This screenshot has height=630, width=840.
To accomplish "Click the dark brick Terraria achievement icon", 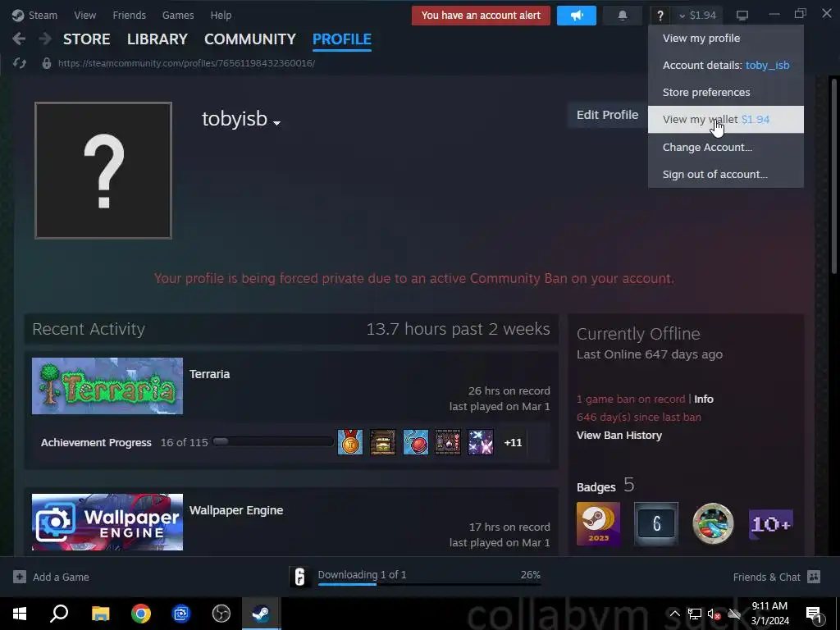I will click(x=448, y=442).
